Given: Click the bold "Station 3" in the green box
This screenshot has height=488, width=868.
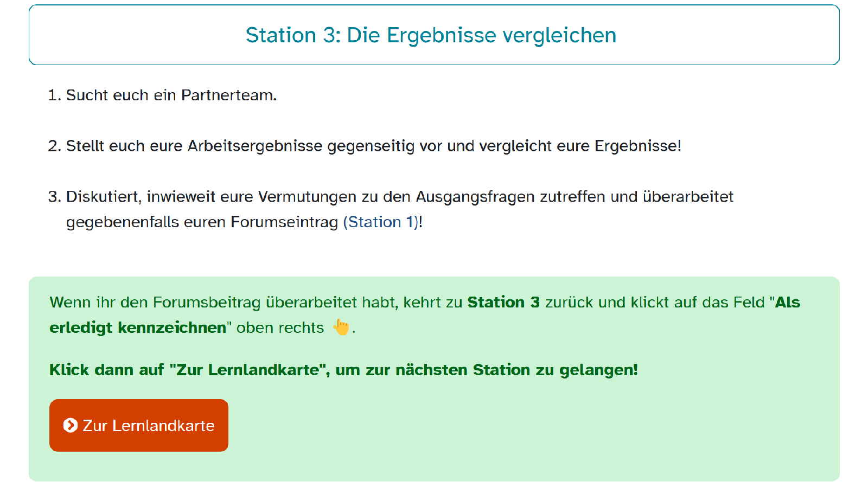Looking at the screenshot, I should (x=503, y=303).
